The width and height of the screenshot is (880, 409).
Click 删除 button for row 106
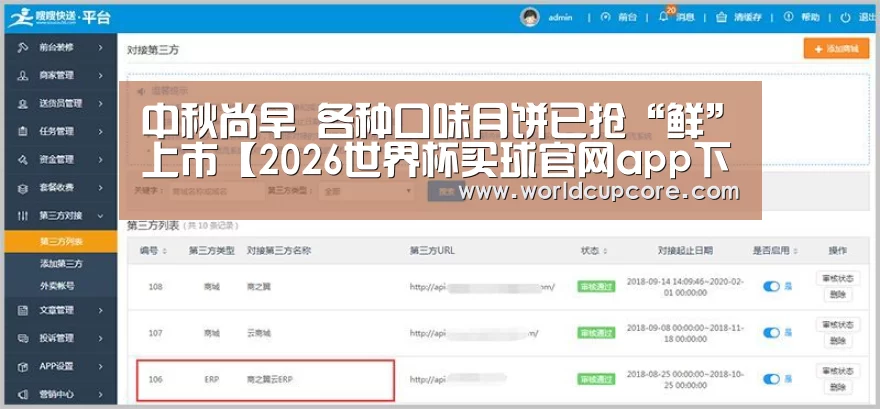(837, 387)
